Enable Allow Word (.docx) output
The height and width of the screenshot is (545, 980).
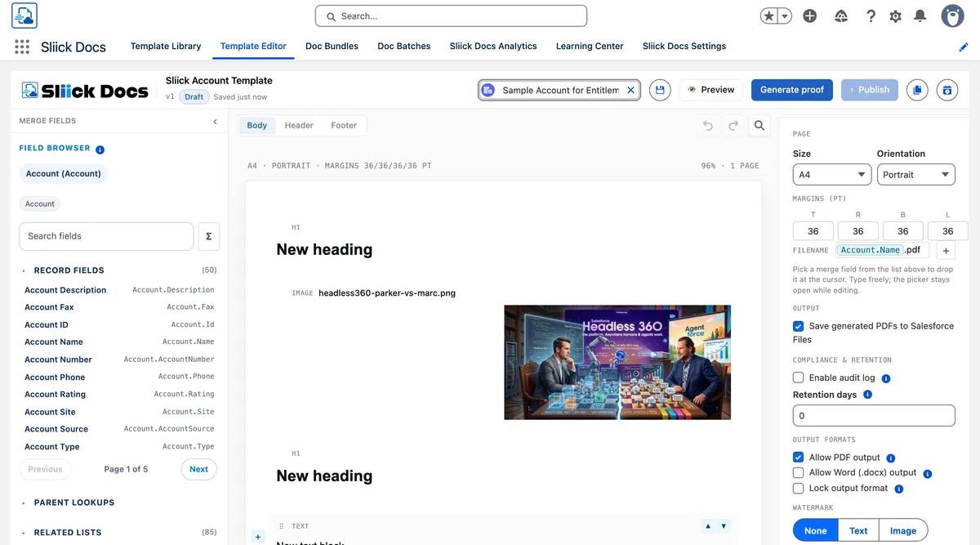pos(799,472)
